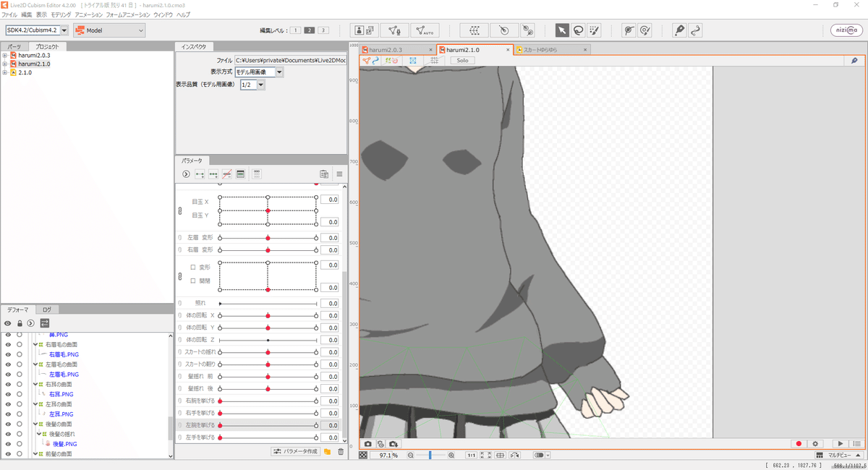Collapse the 後髪の揺れ deformer node
Image resolution: width=868 pixels, height=470 pixels.
(40, 434)
